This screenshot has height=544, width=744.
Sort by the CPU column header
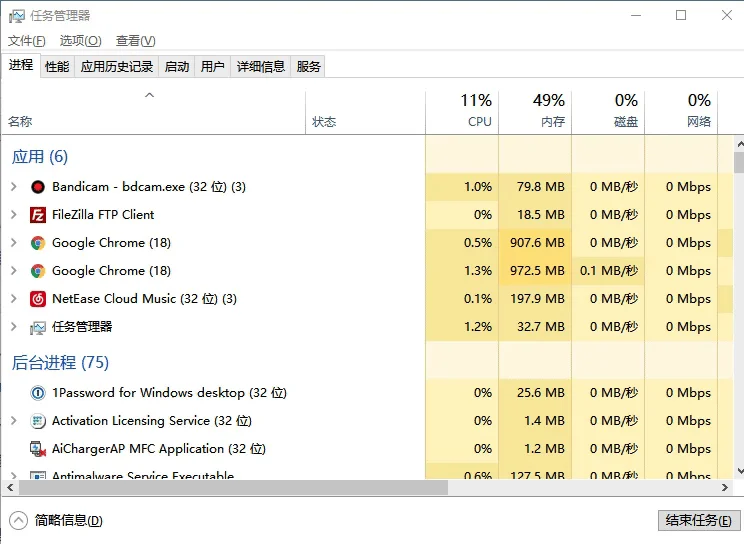click(x=462, y=113)
